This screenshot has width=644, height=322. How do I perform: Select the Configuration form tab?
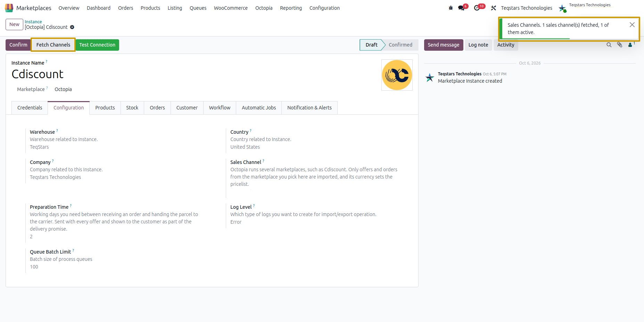69,108
